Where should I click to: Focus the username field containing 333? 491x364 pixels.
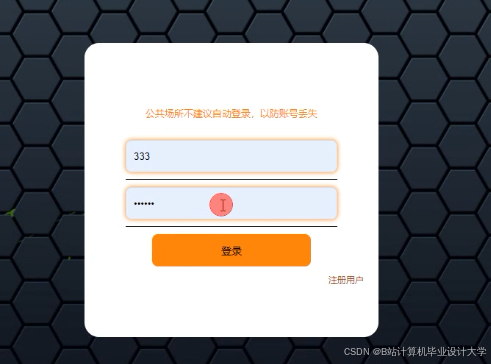pyautogui.click(x=231, y=156)
